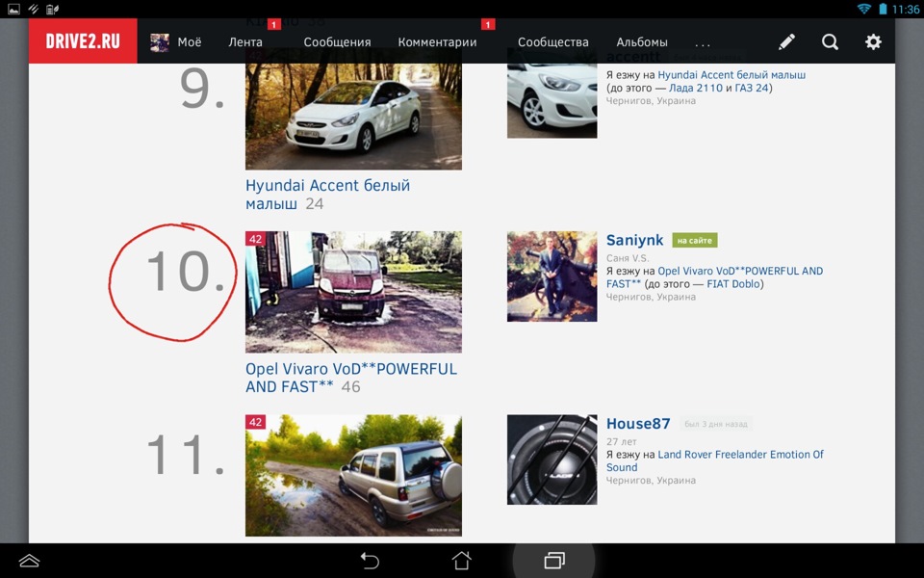Screen dimensions: 924x578
Task: Tap user avatar next to Моё
Action: [x=160, y=42]
